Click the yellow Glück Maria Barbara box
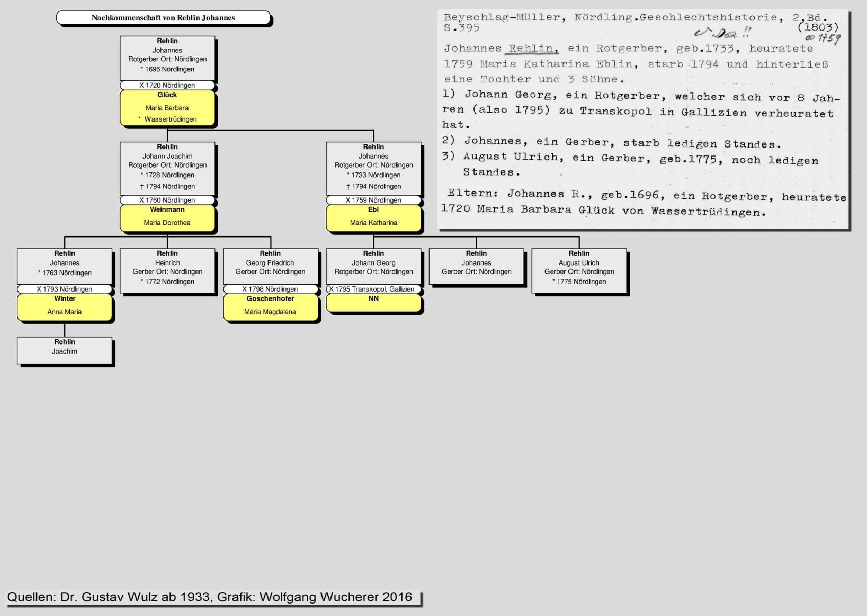This screenshot has width=867, height=616. (x=167, y=107)
